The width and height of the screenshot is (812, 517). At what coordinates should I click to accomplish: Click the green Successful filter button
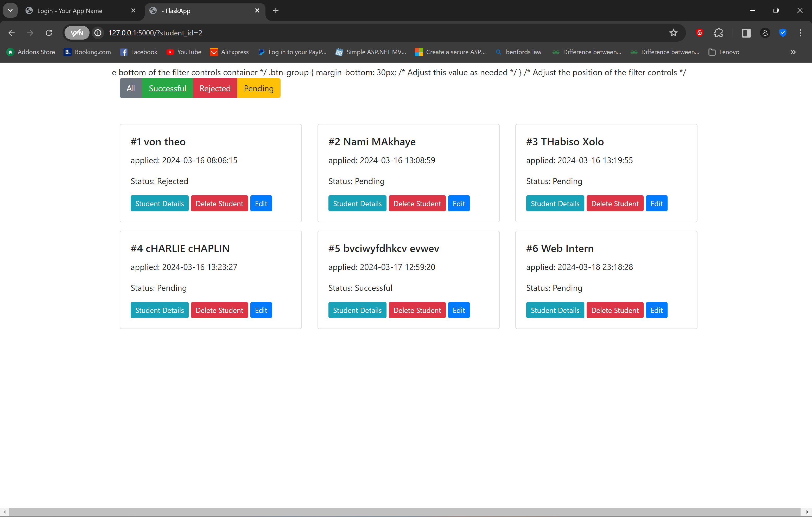click(x=167, y=88)
